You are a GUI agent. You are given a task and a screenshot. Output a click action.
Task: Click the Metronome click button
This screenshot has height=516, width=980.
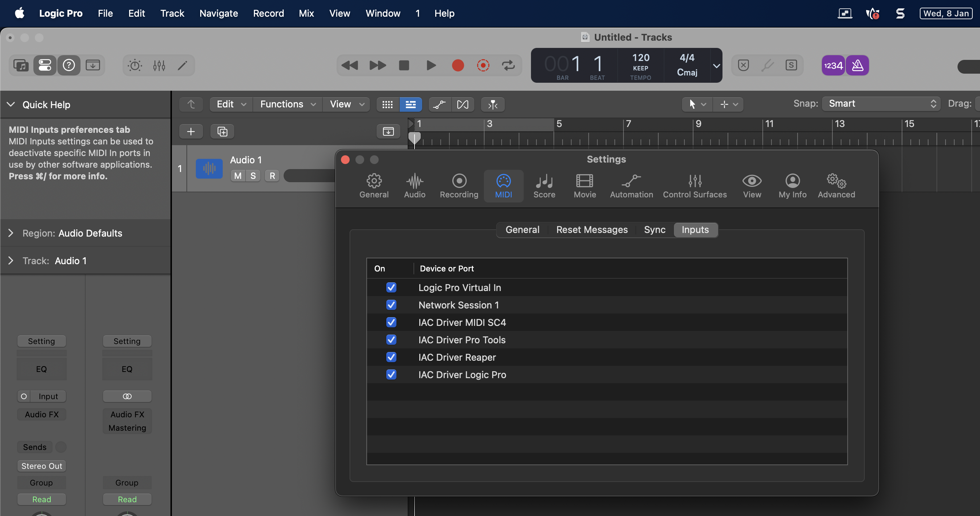857,65
